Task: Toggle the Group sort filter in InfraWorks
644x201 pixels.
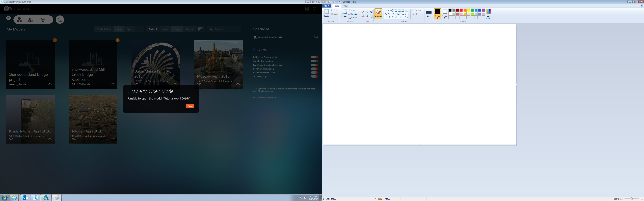Action: click(177, 29)
